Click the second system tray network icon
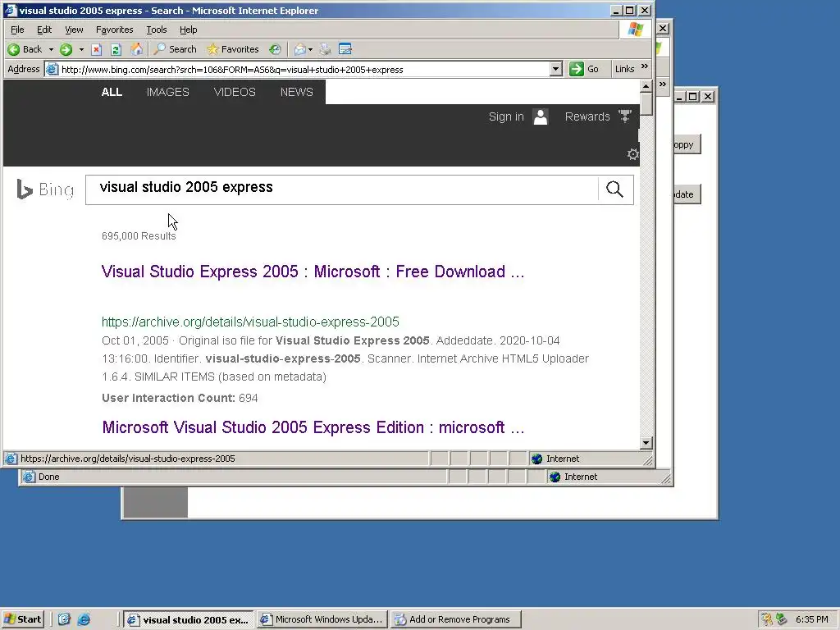The width and height of the screenshot is (840, 630). tap(782, 619)
